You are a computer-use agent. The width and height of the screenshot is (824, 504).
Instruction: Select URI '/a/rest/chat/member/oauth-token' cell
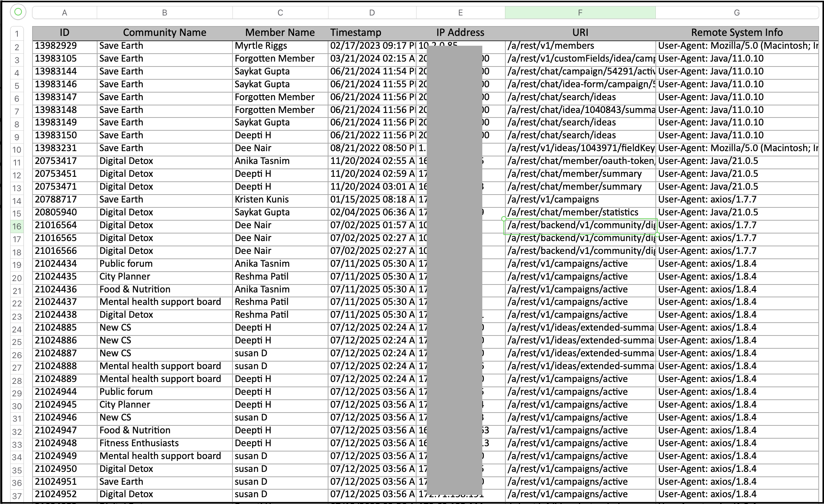click(580, 161)
